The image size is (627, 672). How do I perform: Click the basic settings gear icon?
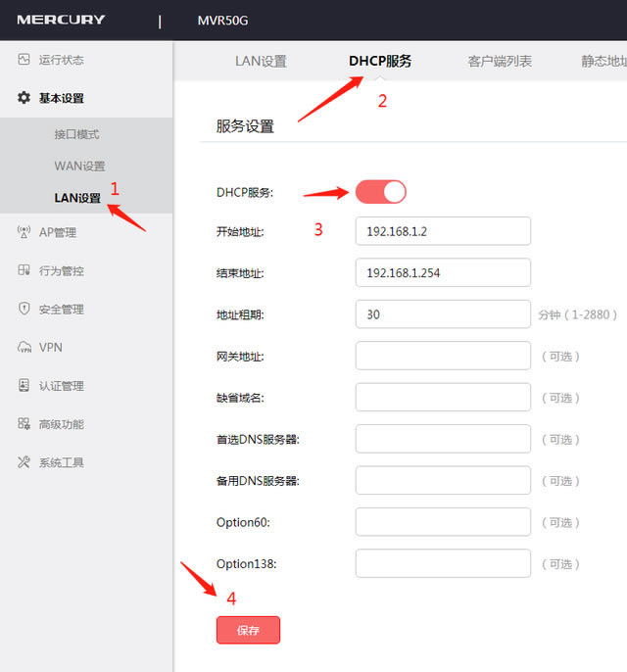click(x=24, y=98)
